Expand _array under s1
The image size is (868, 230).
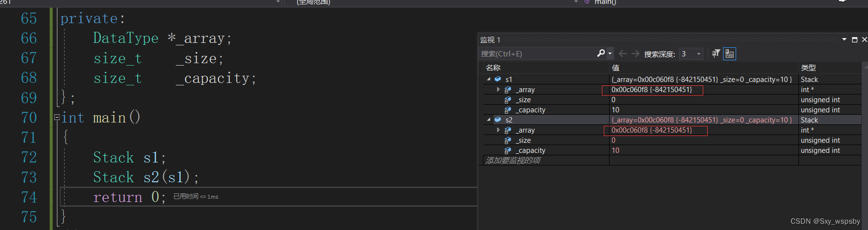tap(498, 90)
